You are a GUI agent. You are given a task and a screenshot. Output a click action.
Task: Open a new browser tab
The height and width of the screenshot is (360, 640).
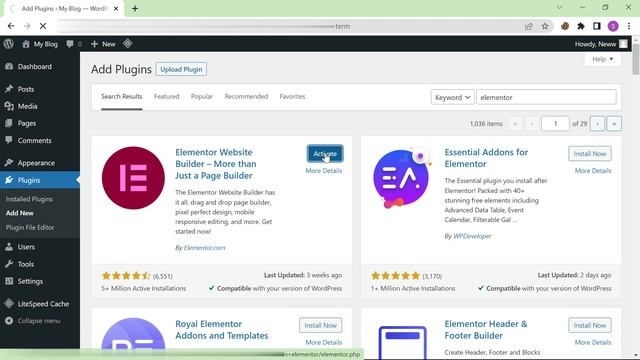(x=135, y=9)
